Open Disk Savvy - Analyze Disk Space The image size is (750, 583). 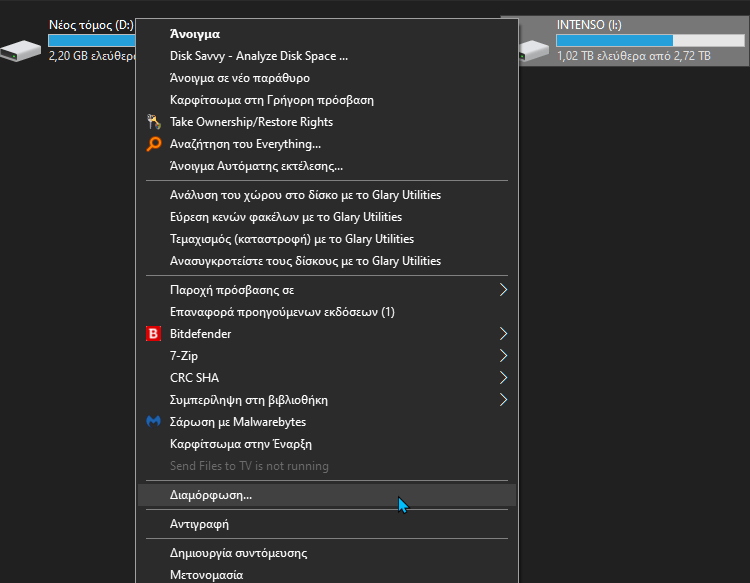coord(327,56)
